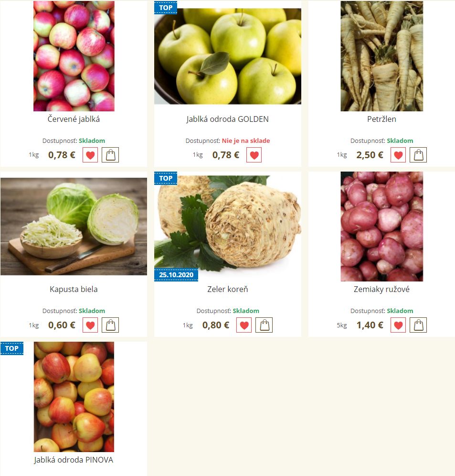Add Petržlen to favorites heart
This screenshot has height=476, width=455.
pos(398,155)
